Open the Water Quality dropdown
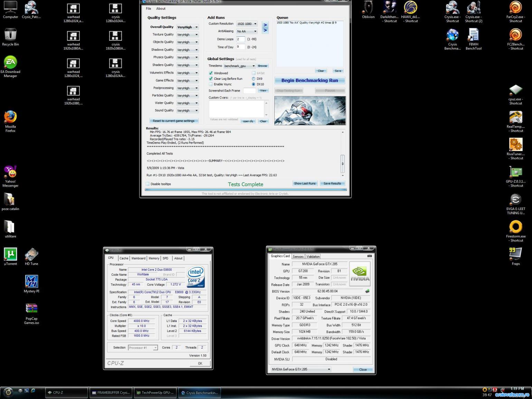Screen dimensions: 532x399 coord(188,103)
